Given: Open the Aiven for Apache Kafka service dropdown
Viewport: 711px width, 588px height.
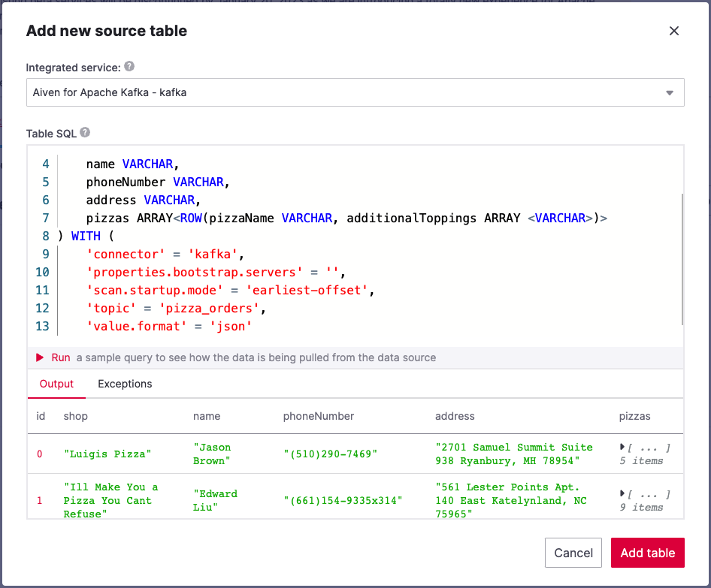Looking at the screenshot, I should (355, 92).
